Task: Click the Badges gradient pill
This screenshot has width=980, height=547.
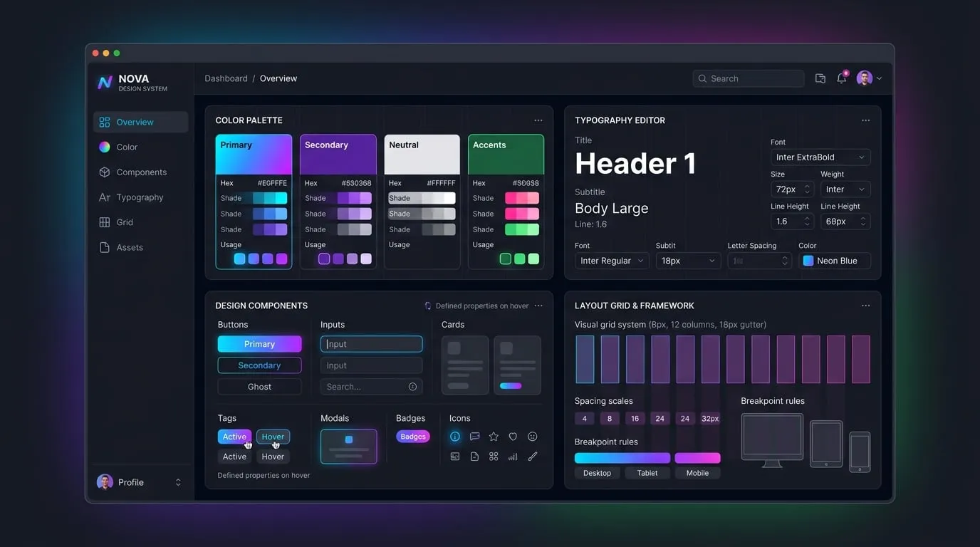Action: (x=413, y=437)
